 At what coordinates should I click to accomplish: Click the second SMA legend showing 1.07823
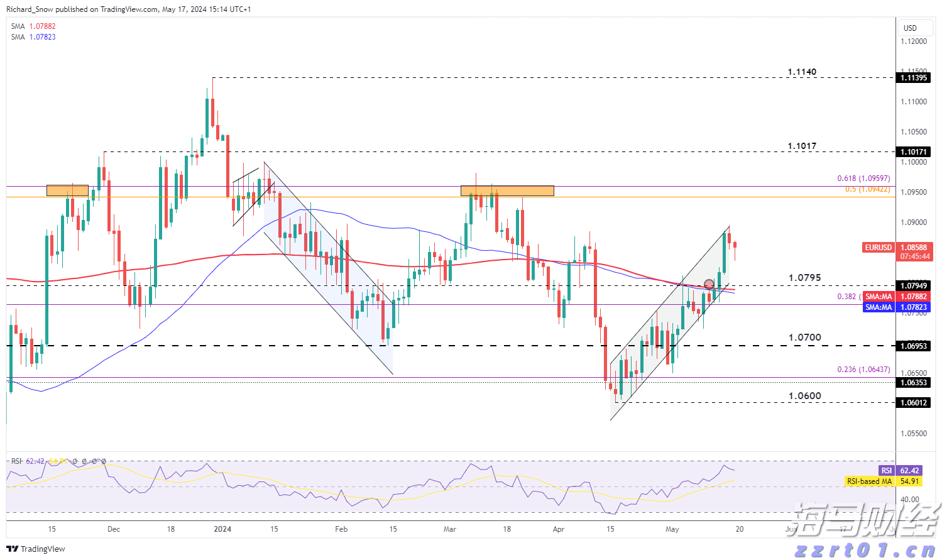pyautogui.click(x=33, y=37)
